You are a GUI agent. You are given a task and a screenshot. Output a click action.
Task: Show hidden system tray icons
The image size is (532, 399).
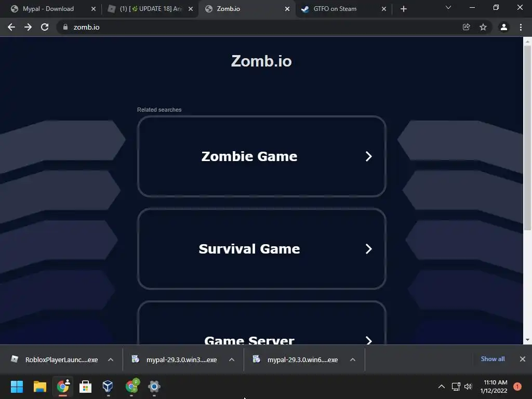(442, 387)
